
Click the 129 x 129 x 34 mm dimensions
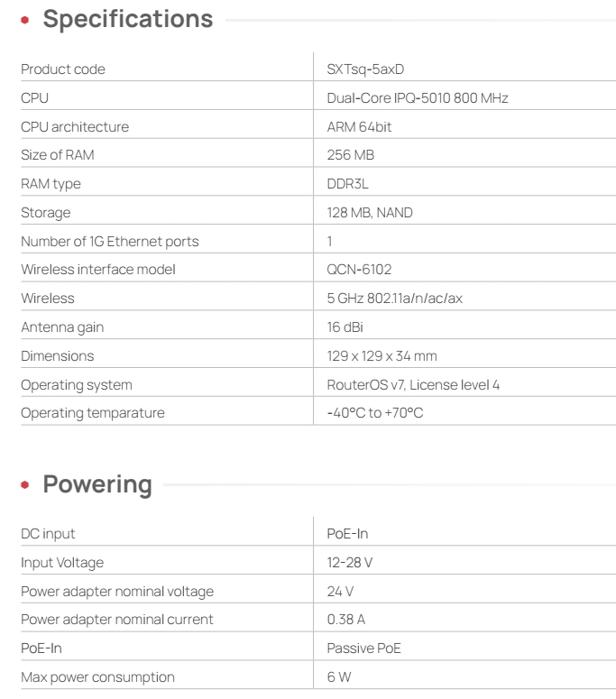pyautogui.click(x=382, y=356)
